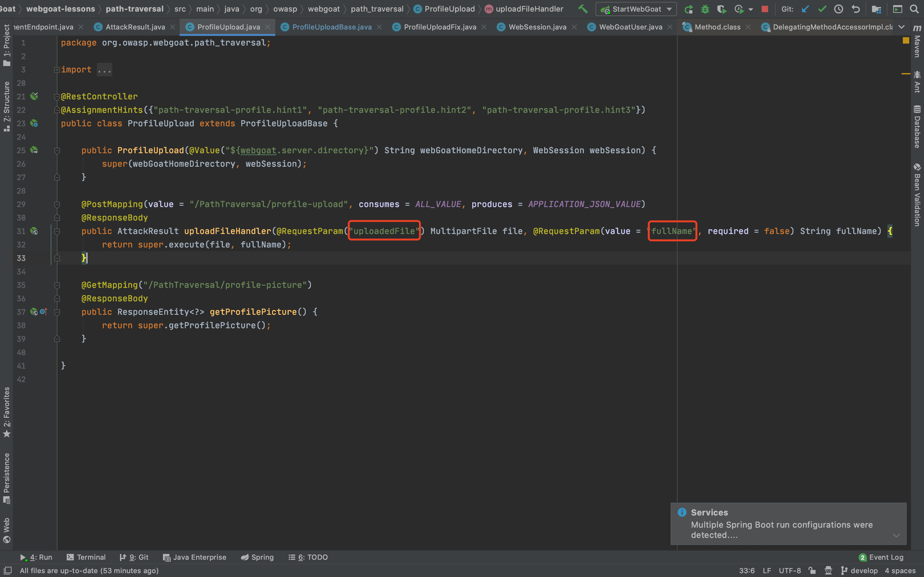
Task: Close the WebSession.java editor tab
Action: pyautogui.click(x=574, y=27)
